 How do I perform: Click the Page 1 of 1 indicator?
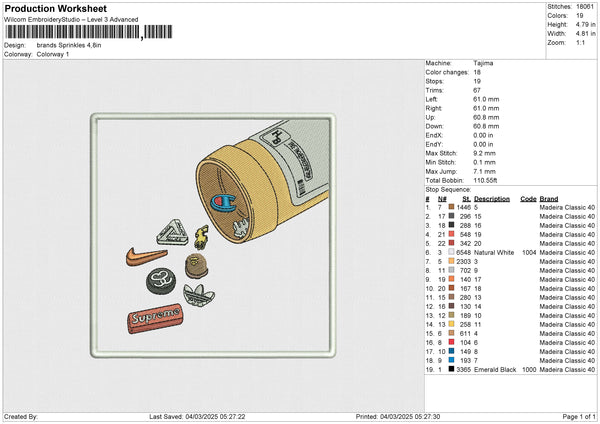coord(579,416)
